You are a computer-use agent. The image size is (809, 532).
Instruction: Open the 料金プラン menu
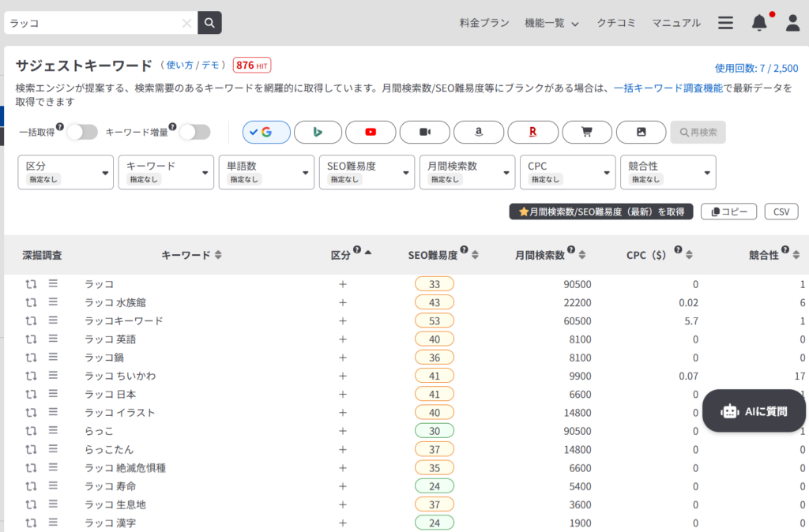(484, 23)
